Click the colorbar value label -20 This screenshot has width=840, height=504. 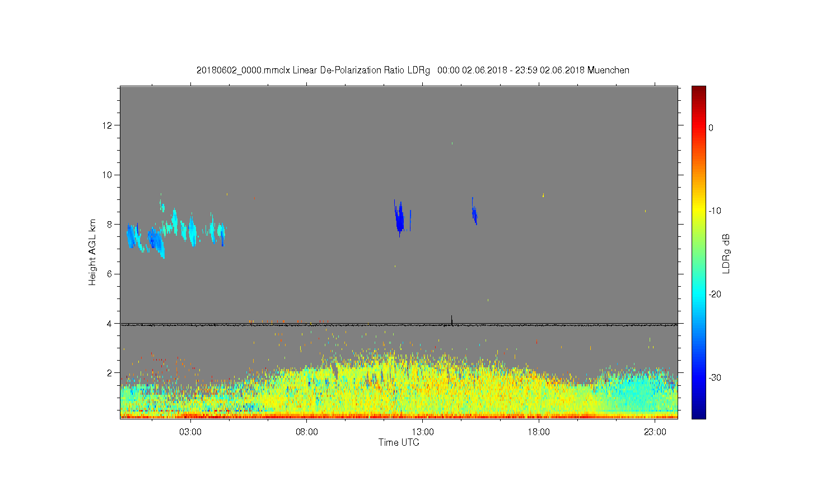[715, 295]
